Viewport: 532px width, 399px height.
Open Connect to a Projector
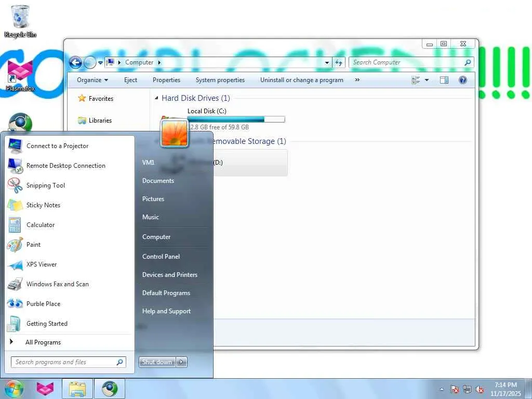(70, 146)
